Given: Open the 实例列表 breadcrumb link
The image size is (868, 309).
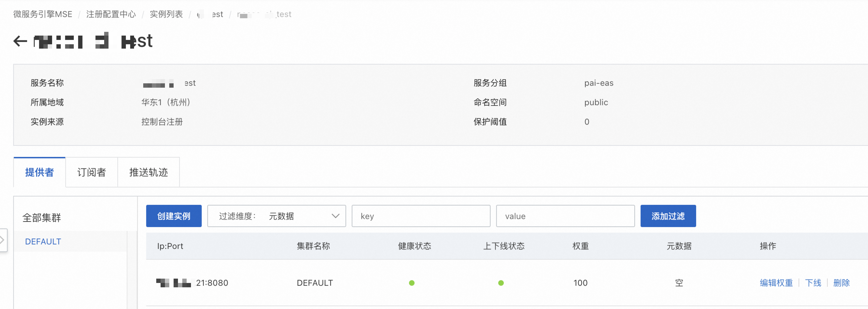Looking at the screenshot, I should click(x=166, y=14).
